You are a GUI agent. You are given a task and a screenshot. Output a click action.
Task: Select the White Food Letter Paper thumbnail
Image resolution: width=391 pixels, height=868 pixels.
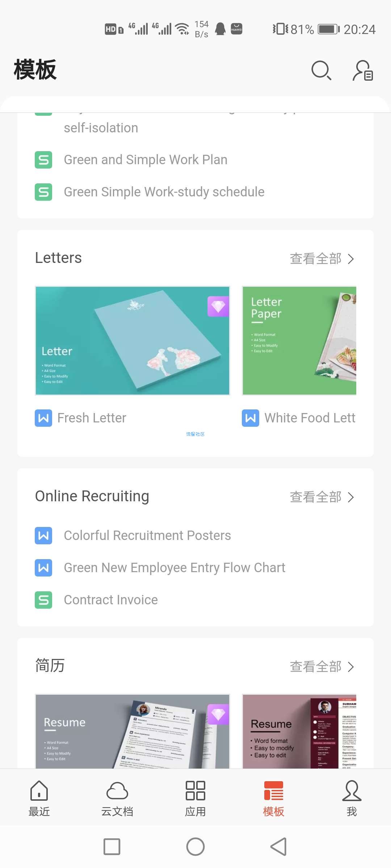tap(299, 341)
